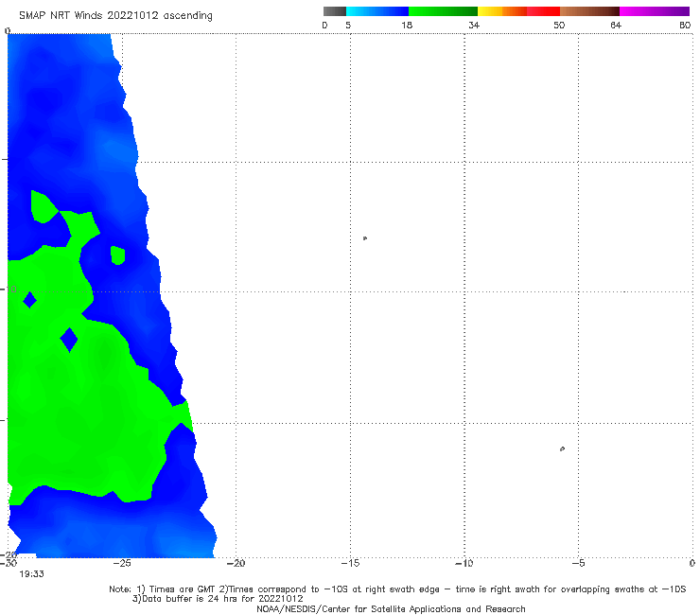
Task: Click the small island marker near -6 longitude
Action: pos(562,448)
